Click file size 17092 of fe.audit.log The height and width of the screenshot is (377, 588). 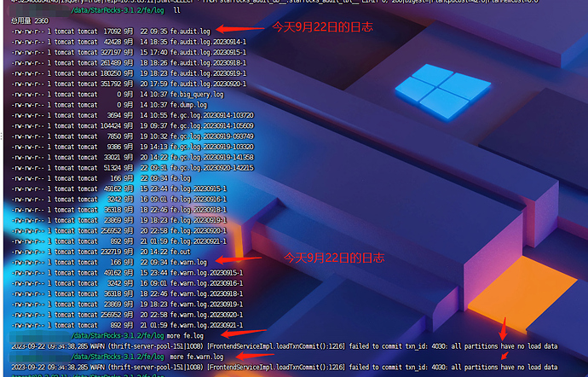pyautogui.click(x=112, y=32)
